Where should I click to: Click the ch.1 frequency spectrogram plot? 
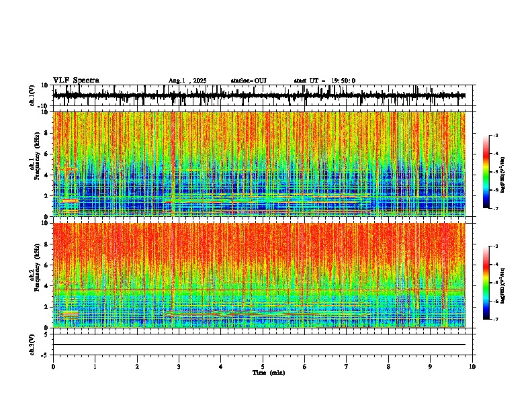click(x=259, y=164)
